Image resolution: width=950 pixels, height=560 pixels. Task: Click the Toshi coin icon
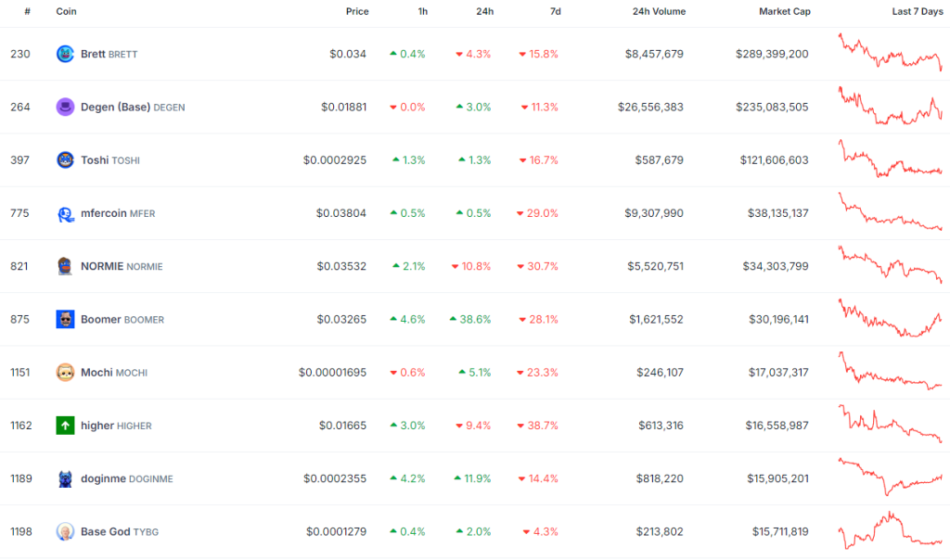(64, 159)
